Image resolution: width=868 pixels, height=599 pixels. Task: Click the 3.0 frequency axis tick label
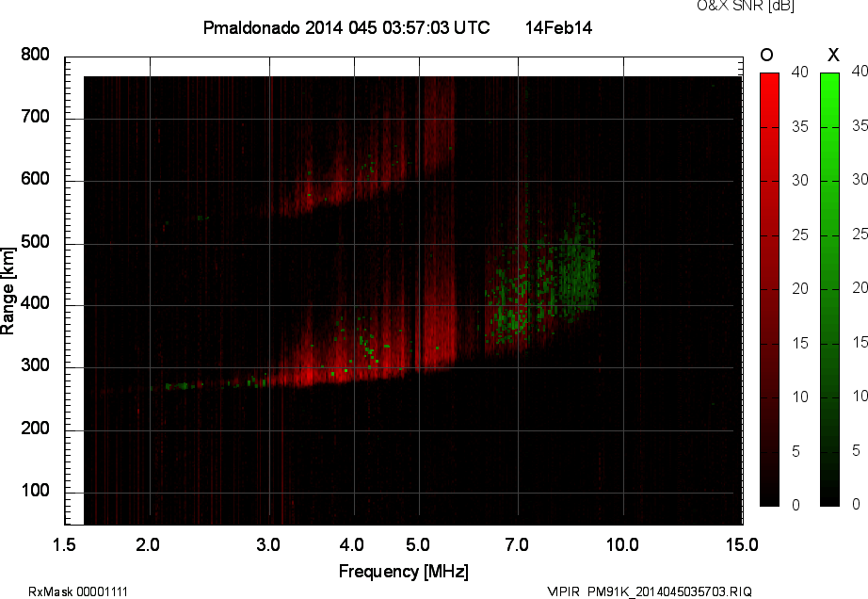click(x=268, y=544)
